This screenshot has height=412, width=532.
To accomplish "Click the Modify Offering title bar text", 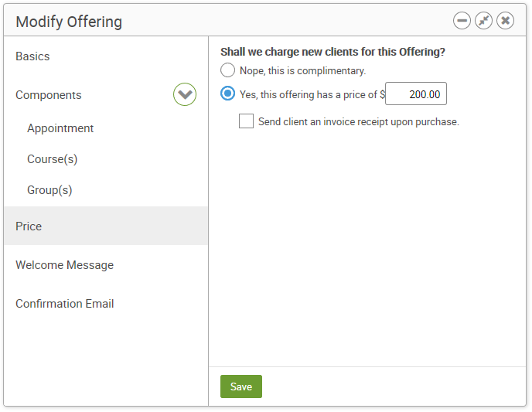I will point(69,22).
